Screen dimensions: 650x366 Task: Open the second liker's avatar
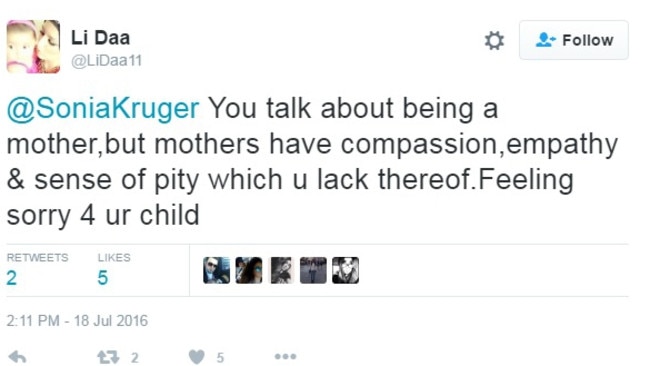point(249,270)
